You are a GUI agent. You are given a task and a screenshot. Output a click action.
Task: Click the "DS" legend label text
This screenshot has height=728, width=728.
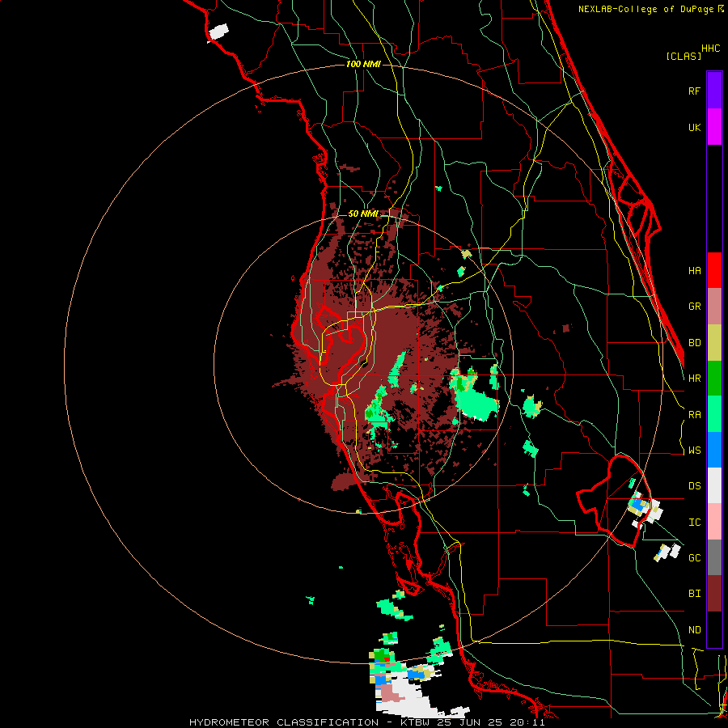coord(694,486)
